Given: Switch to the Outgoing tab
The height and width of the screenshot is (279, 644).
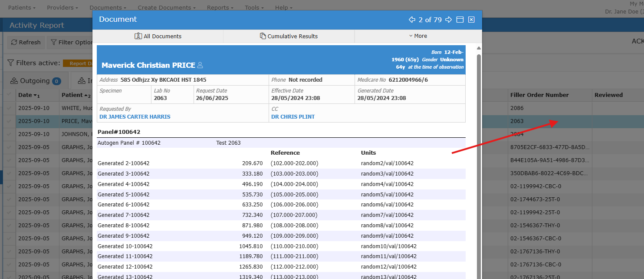Looking at the screenshot, I should (x=35, y=81).
